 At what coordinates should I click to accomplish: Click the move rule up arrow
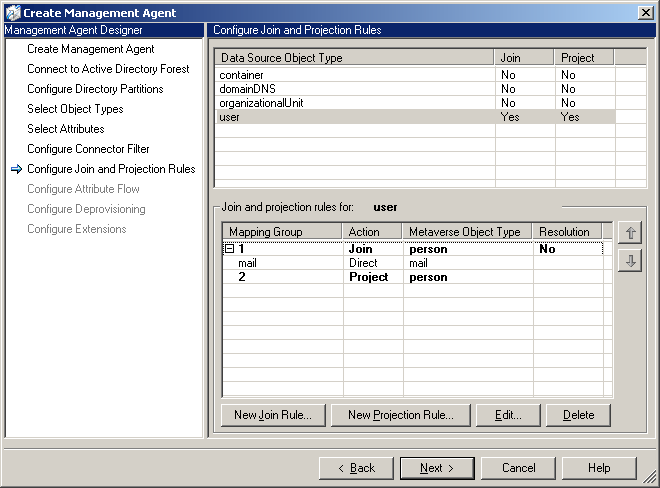tap(630, 233)
